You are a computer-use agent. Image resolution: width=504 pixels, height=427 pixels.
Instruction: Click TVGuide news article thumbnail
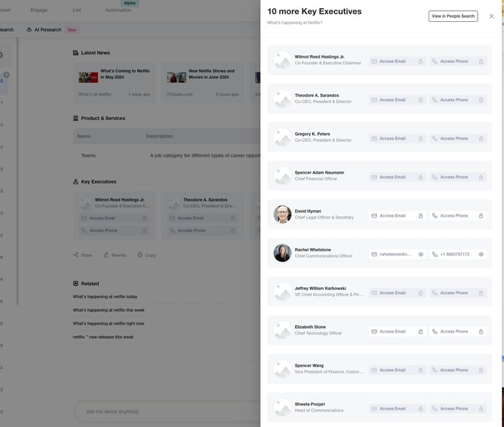point(177,78)
